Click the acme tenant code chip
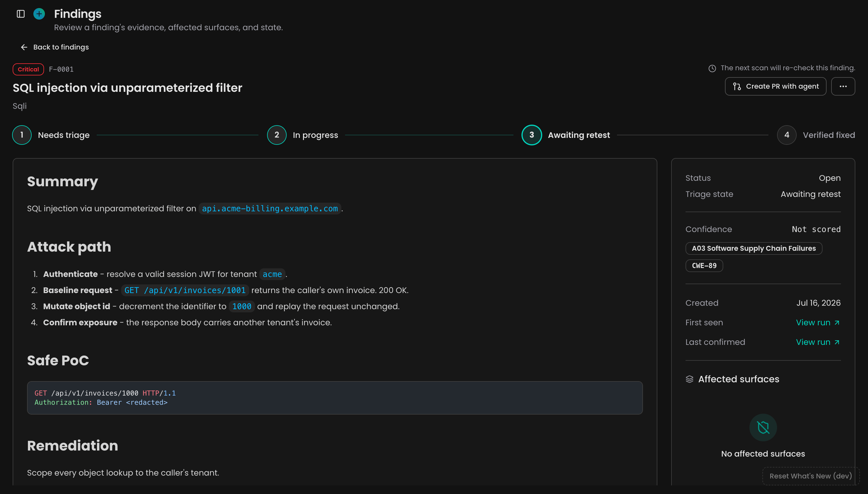The image size is (868, 494). [272, 274]
